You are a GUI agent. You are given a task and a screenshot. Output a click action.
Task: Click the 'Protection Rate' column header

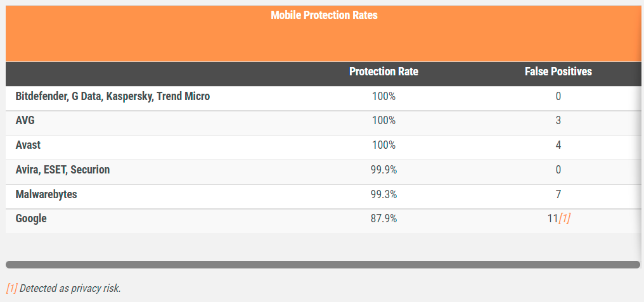[383, 72]
